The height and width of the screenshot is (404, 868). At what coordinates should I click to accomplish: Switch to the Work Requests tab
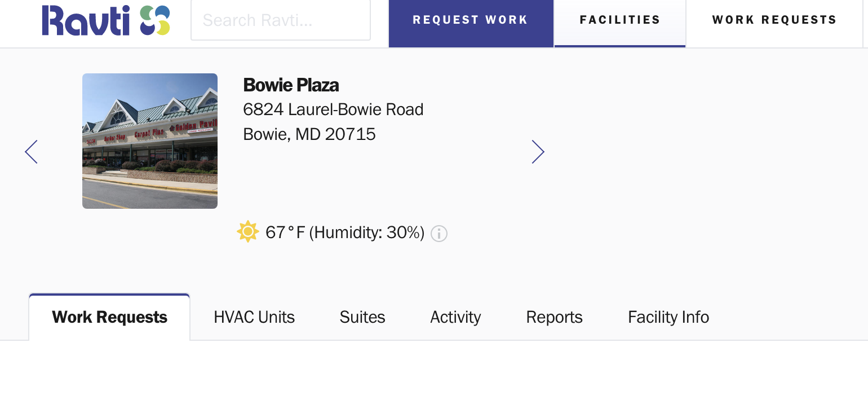(109, 317)
